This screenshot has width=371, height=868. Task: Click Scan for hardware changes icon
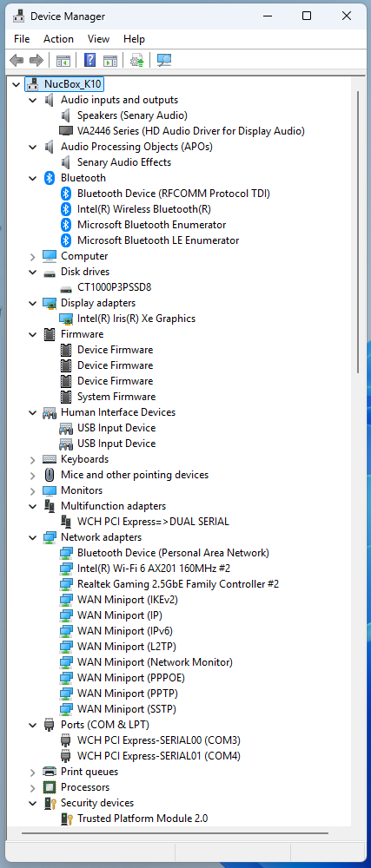point(164,60)
